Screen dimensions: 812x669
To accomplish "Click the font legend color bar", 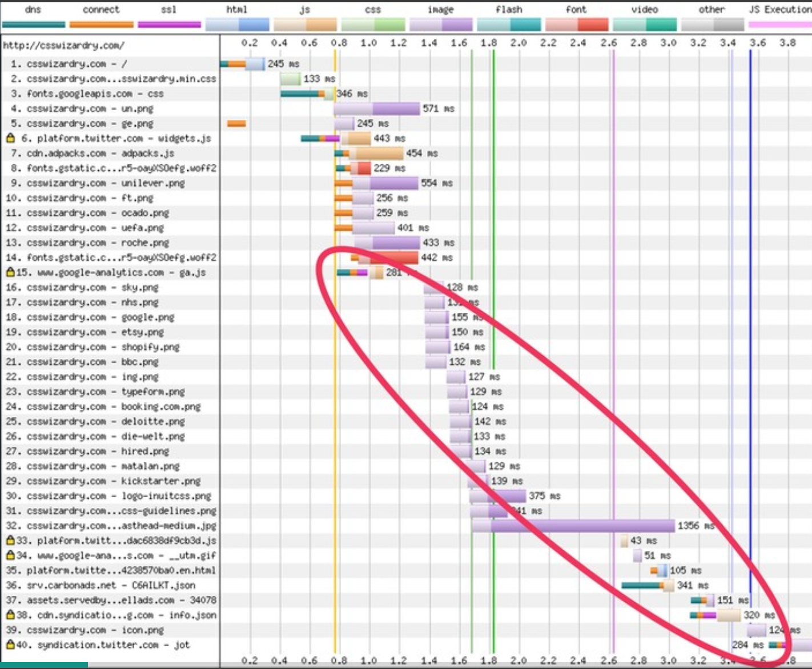I will point(577,24).
